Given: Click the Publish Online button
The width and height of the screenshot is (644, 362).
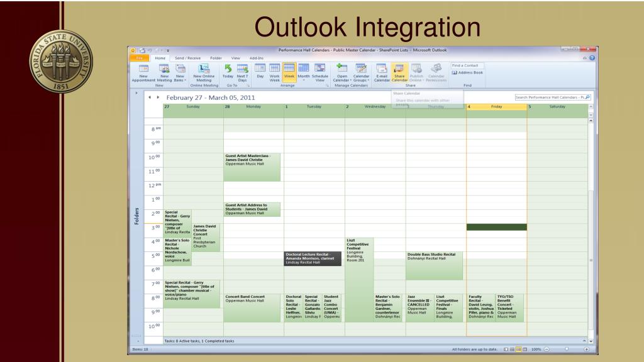Looking at the screenshot, I should 416,73.
